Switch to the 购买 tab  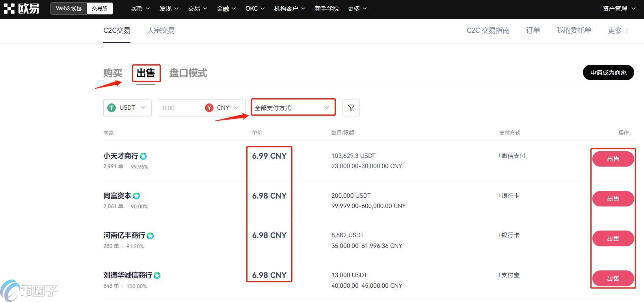coord(113,73)
